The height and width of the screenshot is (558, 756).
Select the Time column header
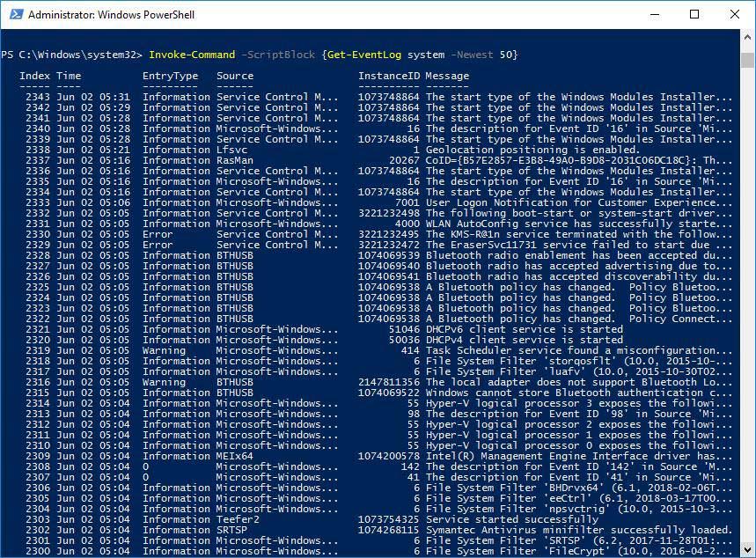pyautogui.click(x=69, y=75)
